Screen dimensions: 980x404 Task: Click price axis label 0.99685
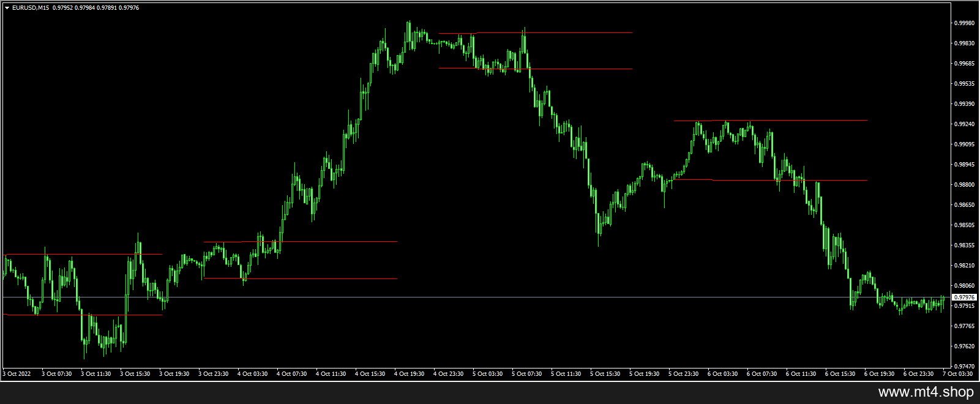pyautogui.click(x=965, y=64)
